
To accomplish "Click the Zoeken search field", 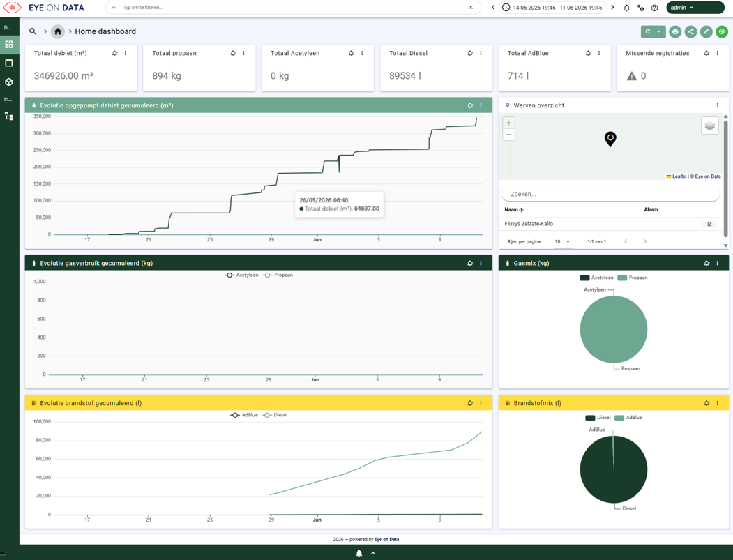I will 610,194.
